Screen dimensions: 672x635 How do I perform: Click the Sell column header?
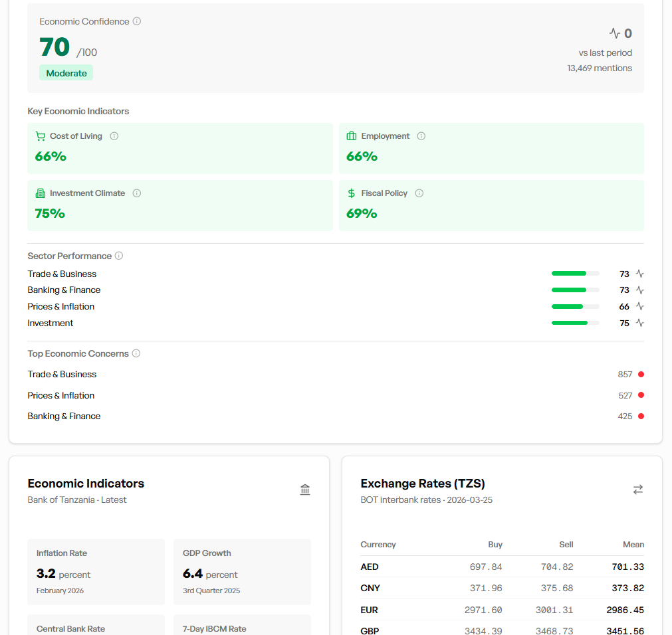[x=566, y=545]
